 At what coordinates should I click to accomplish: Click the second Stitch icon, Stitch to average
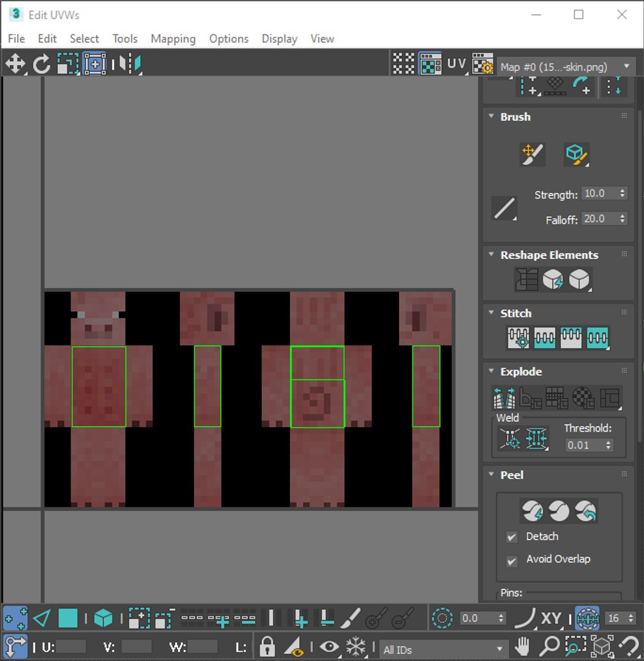(x=544, y=338)
